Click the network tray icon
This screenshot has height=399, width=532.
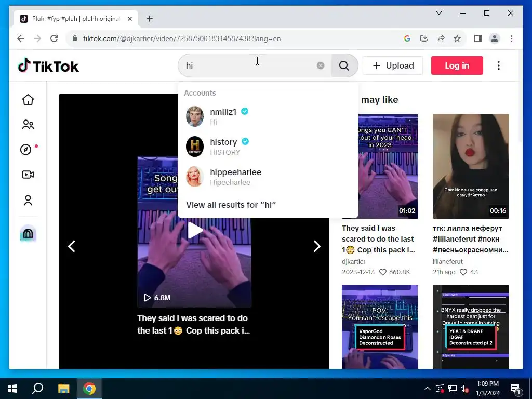(x=453, y=389)
